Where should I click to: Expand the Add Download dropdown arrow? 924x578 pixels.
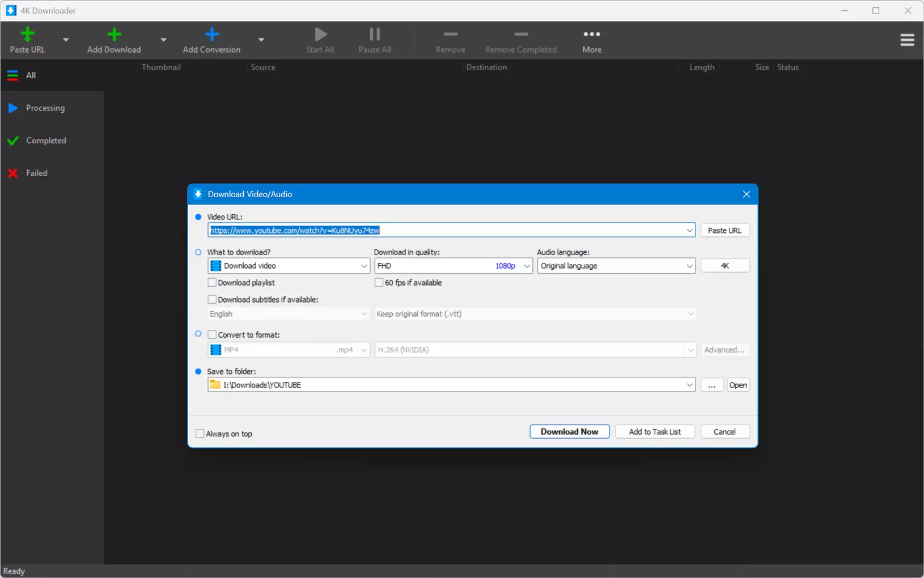coord(163,40)
